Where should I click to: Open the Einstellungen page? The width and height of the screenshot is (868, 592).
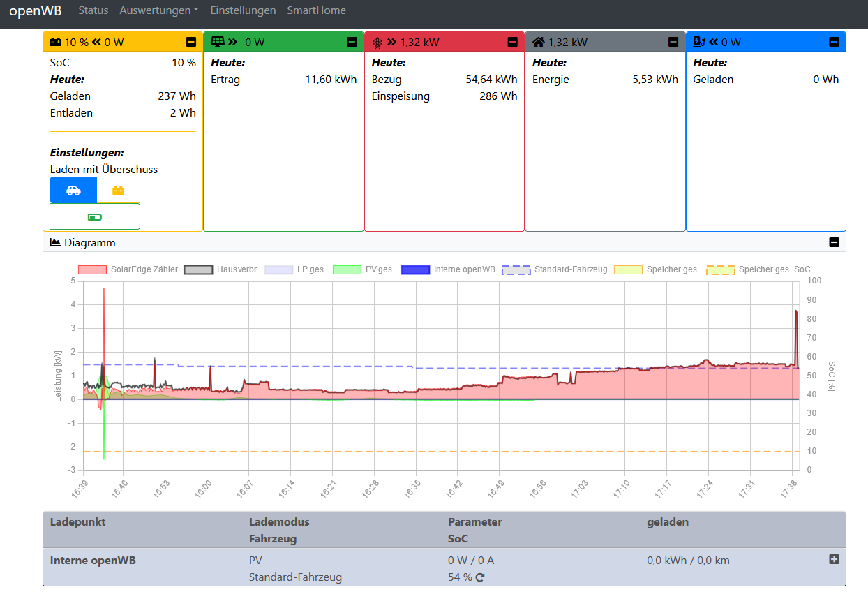point(243,10)
